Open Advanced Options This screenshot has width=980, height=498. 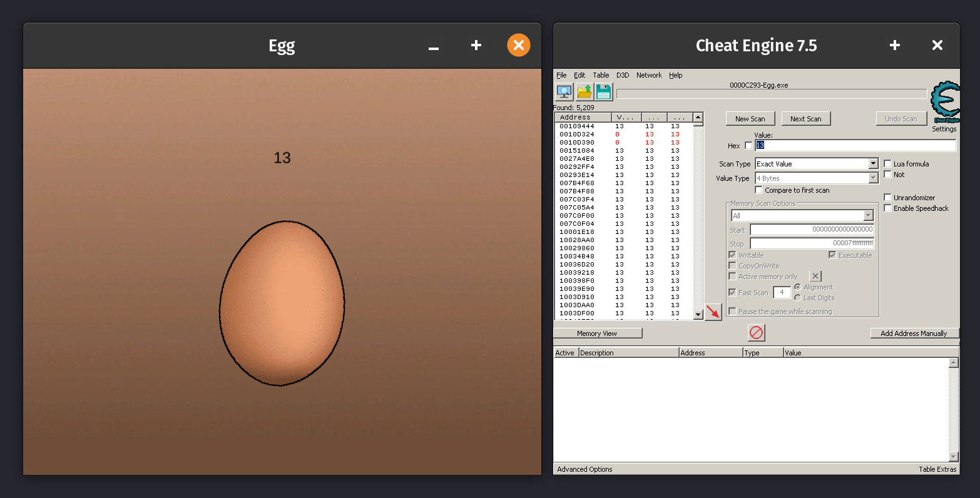[x=584, y=469]
